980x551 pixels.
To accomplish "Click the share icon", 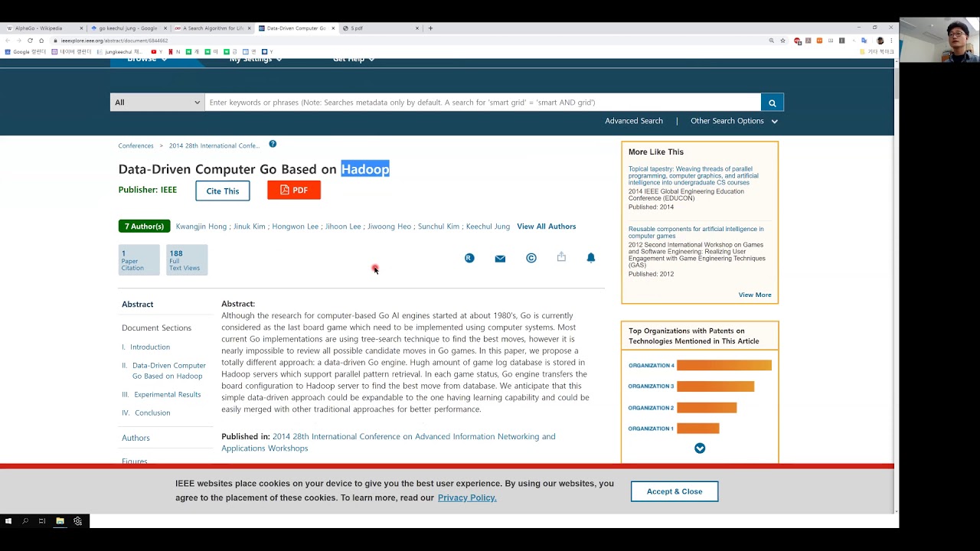I will 561,257.
